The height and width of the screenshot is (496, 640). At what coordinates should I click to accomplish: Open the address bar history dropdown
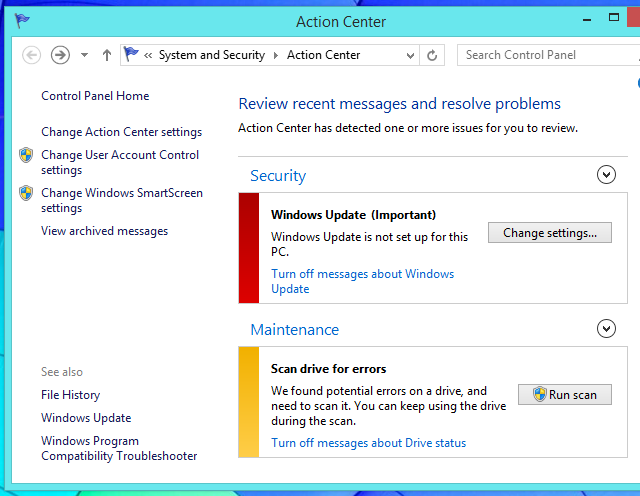[411, 56]
